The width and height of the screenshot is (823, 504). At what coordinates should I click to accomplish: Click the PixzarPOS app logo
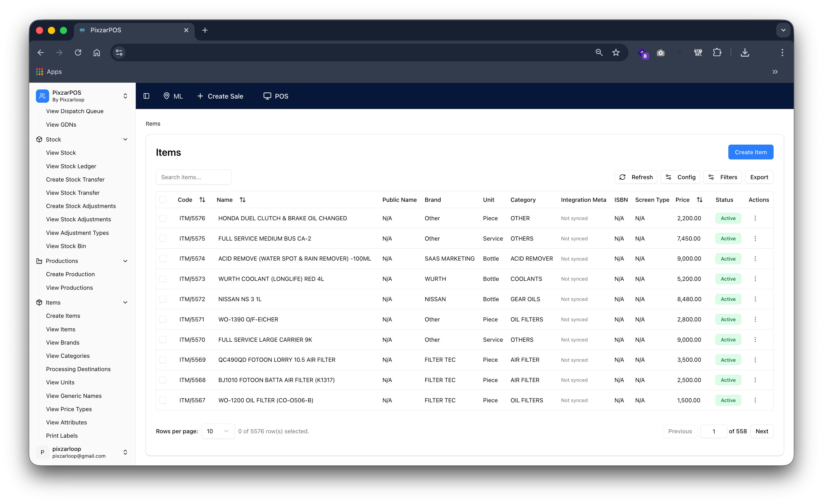click(x=42, y=96)
